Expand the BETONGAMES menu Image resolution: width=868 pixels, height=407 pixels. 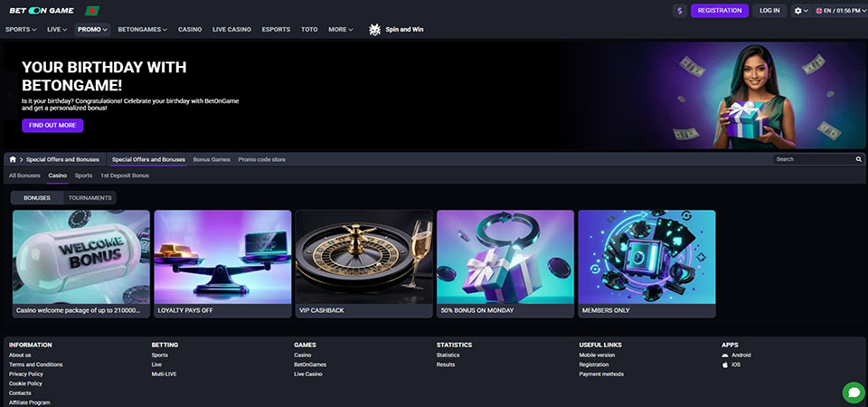pos(142,30)
